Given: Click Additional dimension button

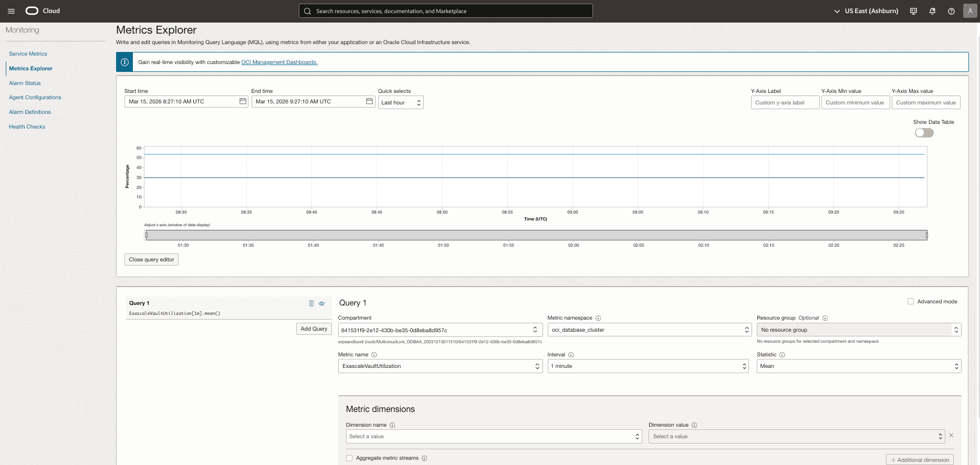Looking at the screenshot, I should (920, 460).
